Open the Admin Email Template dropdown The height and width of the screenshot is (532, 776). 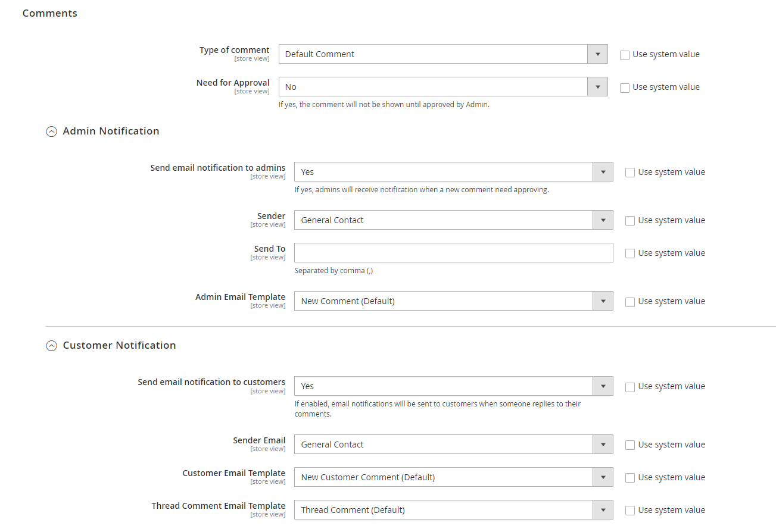(x=453, y=301)
